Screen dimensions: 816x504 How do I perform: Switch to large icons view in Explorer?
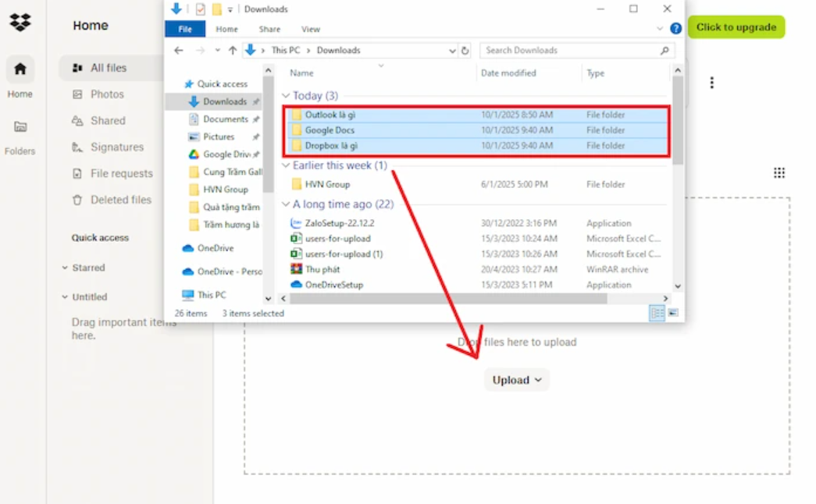point(672,312)
